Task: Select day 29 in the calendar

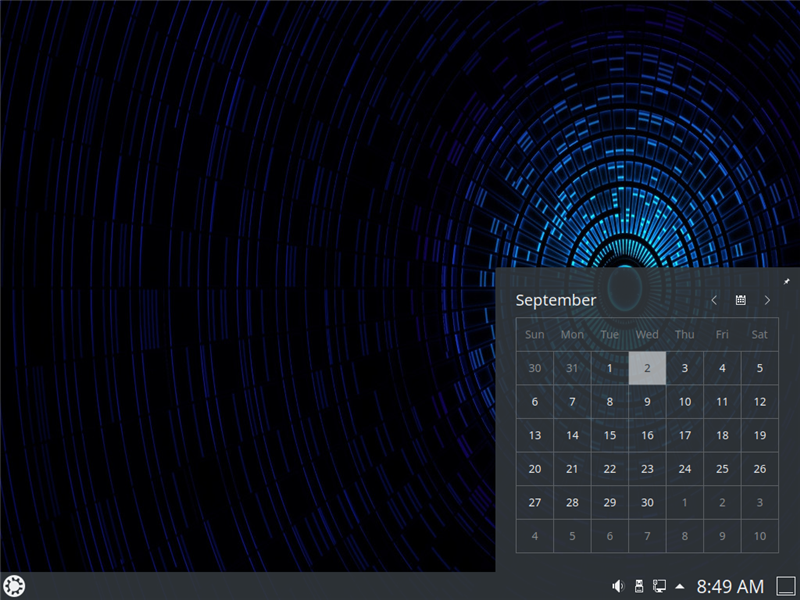Action: pos(610,503)
